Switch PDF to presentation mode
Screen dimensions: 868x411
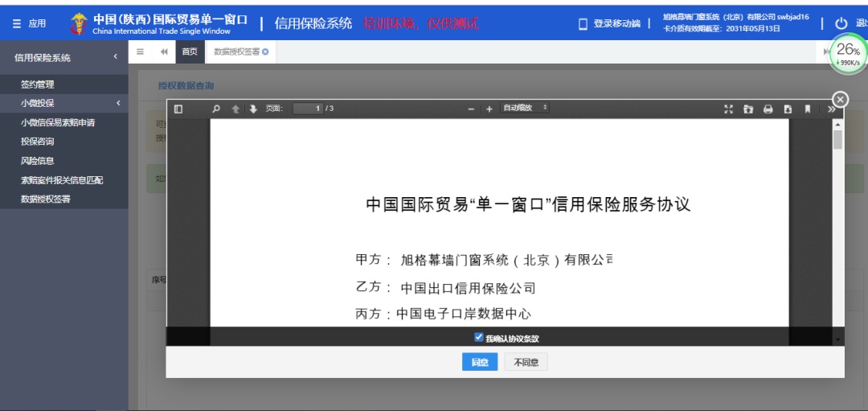(728, 109)
